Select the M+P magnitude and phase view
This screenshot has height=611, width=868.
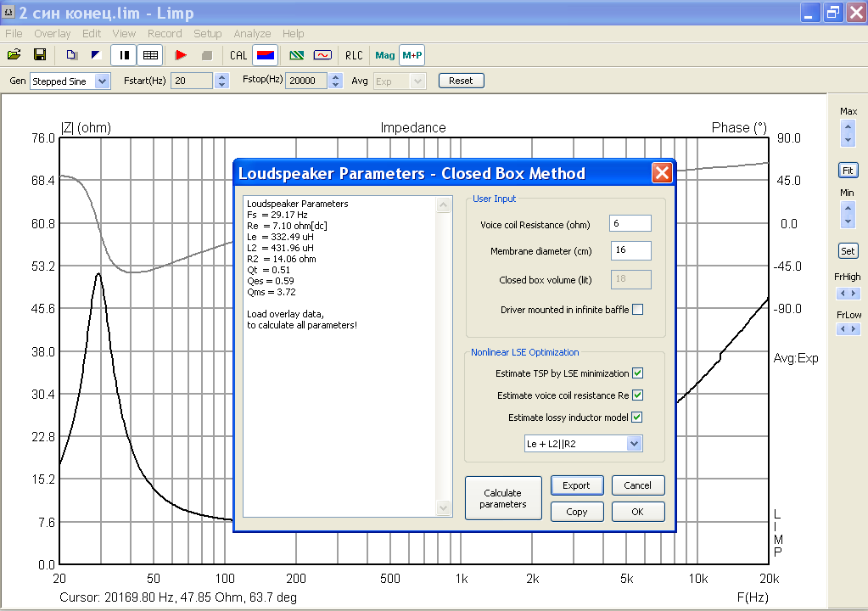(412, 55)
